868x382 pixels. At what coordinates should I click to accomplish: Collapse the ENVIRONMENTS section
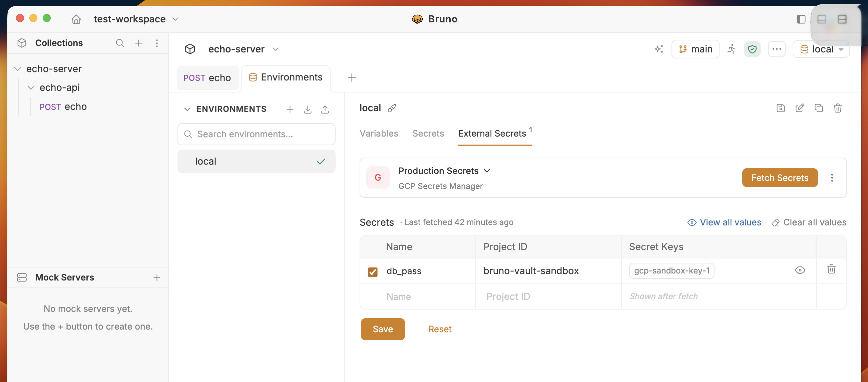[x=187, y=109]
